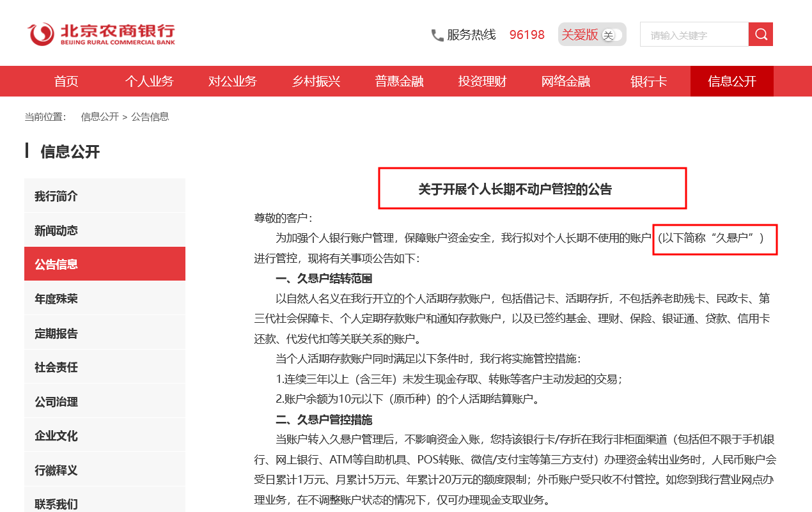The height and width of the screenshot is (512, 812).
Task: Open the 个人业务 menu item
Action: tap(150, 81)
